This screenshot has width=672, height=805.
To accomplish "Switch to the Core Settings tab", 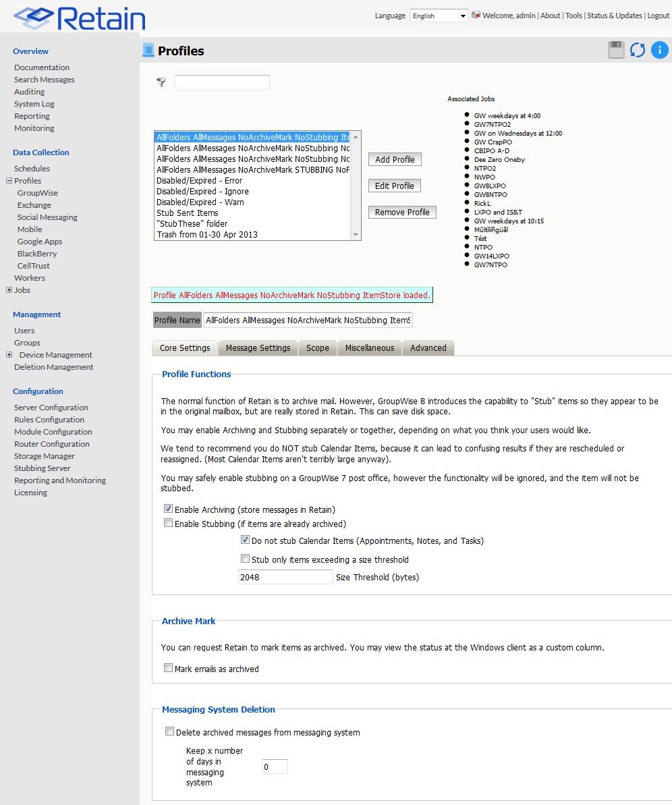I will point(185,348).
